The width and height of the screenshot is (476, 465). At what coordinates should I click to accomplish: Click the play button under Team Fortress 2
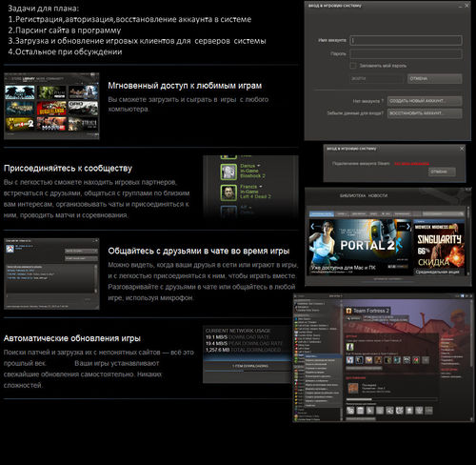[x=353, y=318]
